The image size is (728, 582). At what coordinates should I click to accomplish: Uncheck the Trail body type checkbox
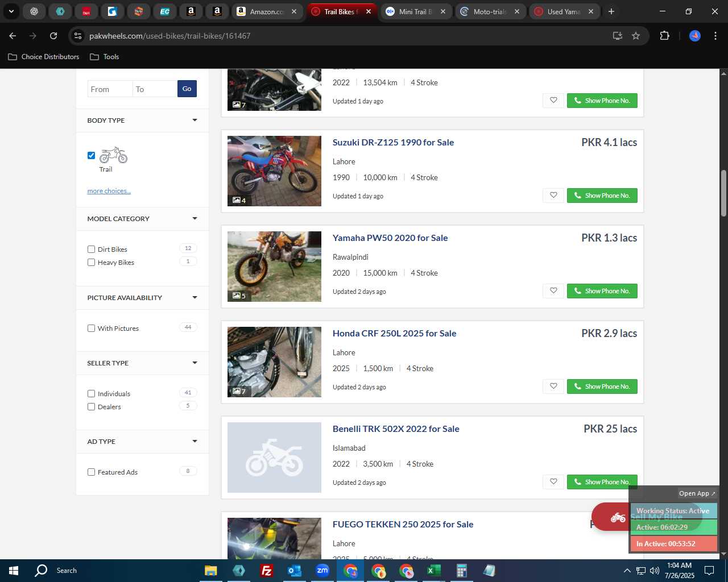[x=91, y=155]
